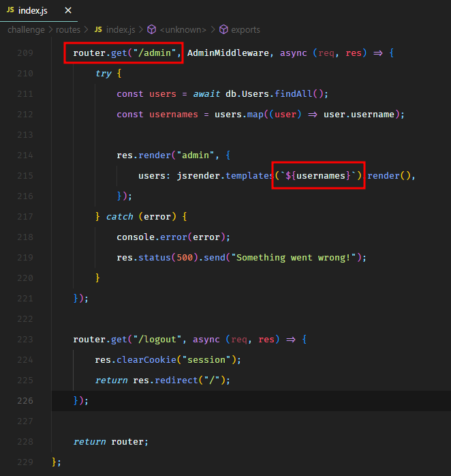Image resolution: width=451 pixels, height=476 pixels.
Task: Click the findAll method on line 211
Action: [295, 93]
